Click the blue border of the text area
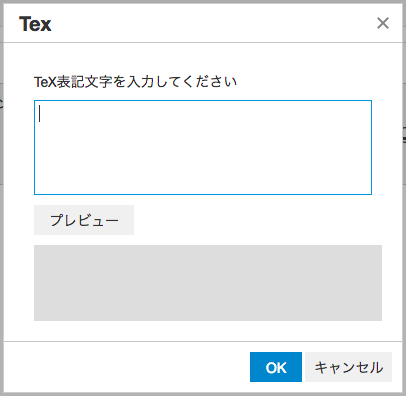Viewport: 406px width, 396px height. pyautogui.click(x=203, y=100)
